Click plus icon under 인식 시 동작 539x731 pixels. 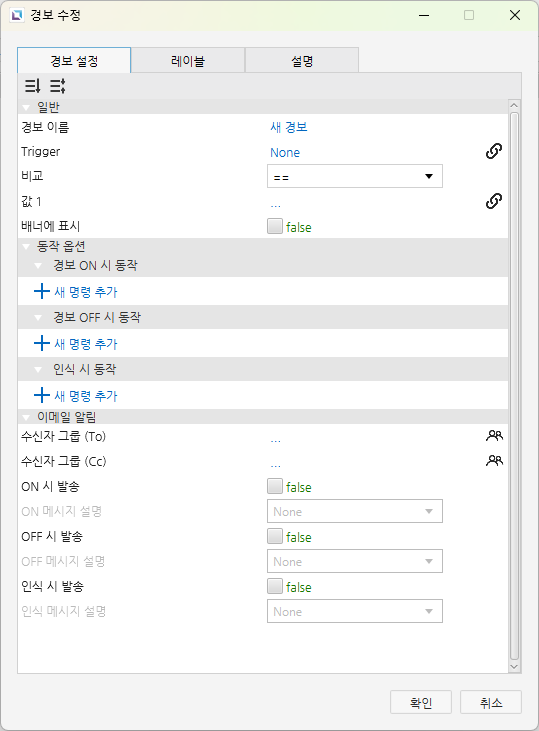pyautogui.click(x=42, y=395)
